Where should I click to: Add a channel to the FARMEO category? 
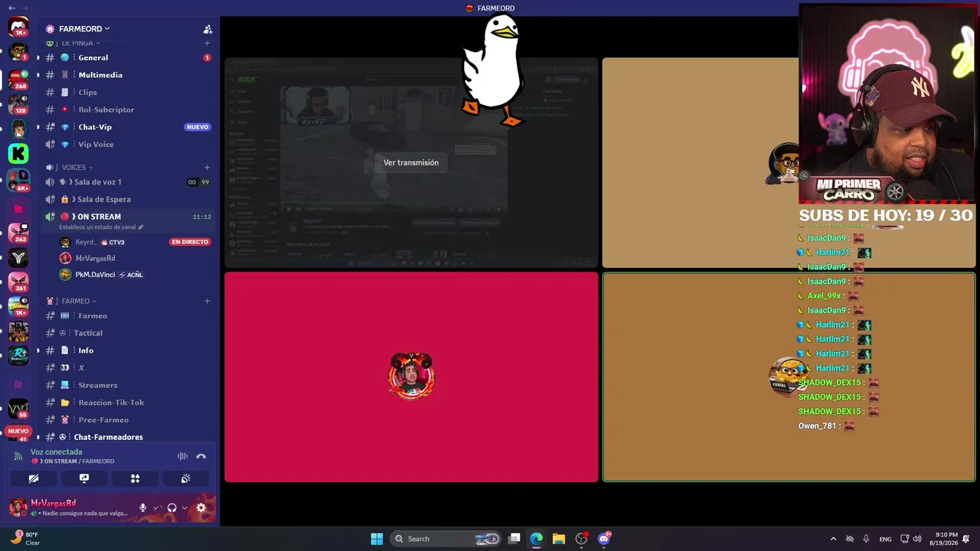pos(207,301)
